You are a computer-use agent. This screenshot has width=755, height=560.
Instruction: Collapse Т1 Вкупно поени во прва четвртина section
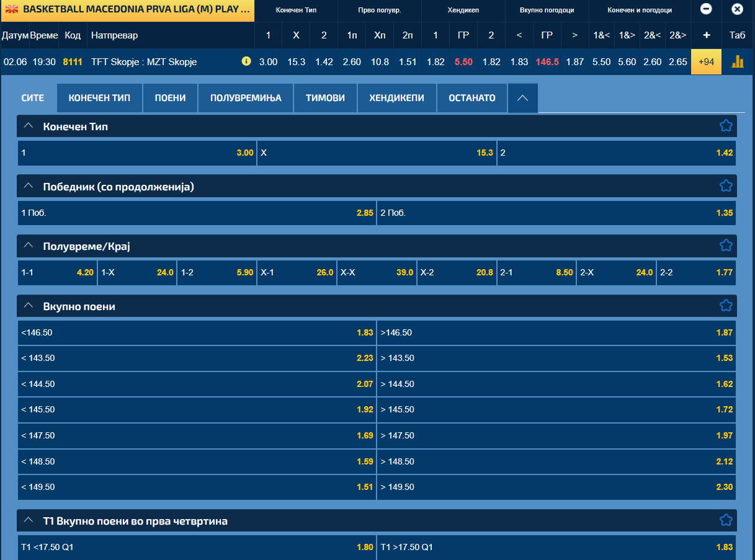[x=28, y=520]
